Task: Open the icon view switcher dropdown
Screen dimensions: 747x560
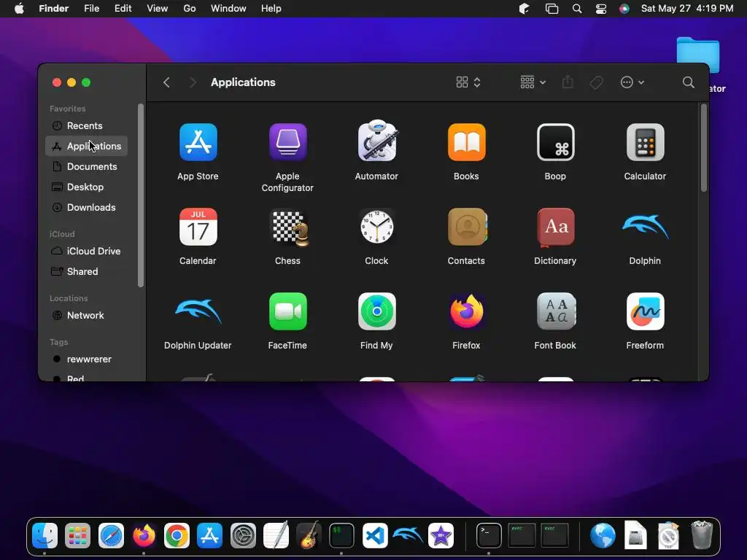Action: 468,82
